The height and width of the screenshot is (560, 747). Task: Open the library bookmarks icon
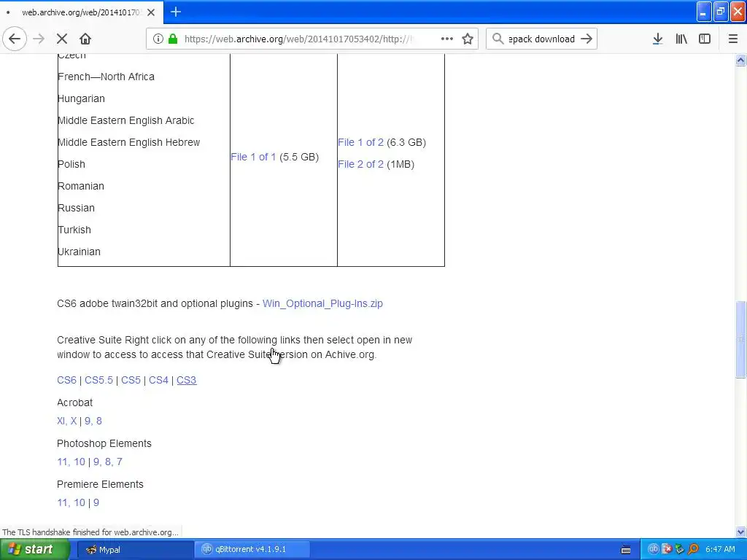point(681,39)
